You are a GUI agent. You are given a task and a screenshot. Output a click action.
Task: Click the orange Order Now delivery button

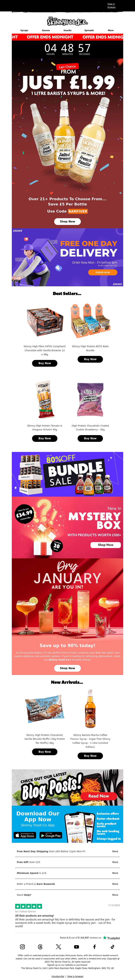click(x=103, y=272)
